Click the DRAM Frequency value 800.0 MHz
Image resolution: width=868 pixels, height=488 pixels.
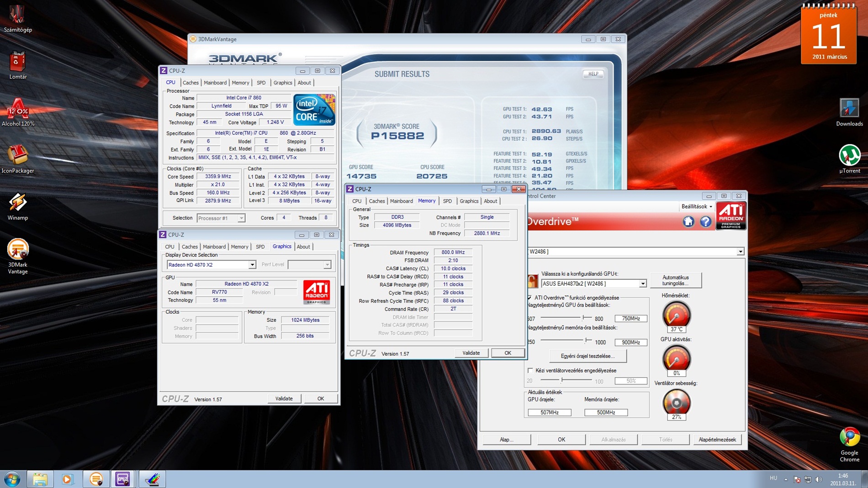[x=453, y=252]
